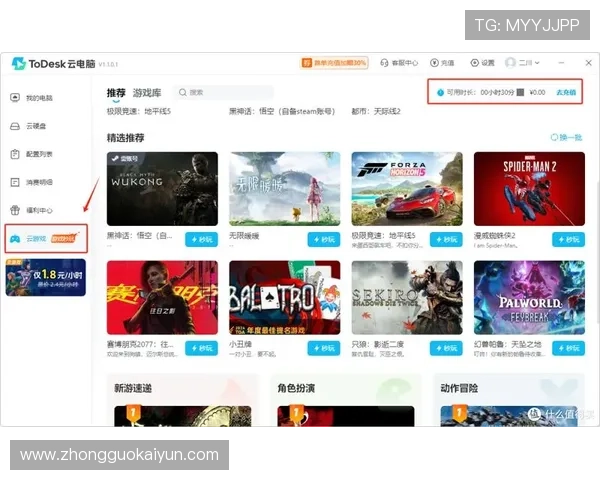Open the Balatro game thumbnail

click(285, 297)
